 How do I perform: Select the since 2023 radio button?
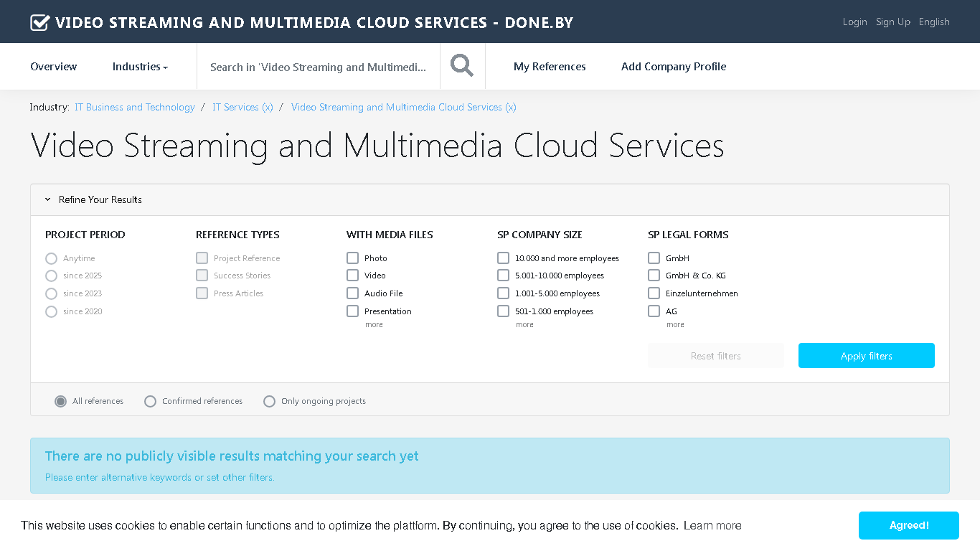pyautogui.click(x=51, y=293)
